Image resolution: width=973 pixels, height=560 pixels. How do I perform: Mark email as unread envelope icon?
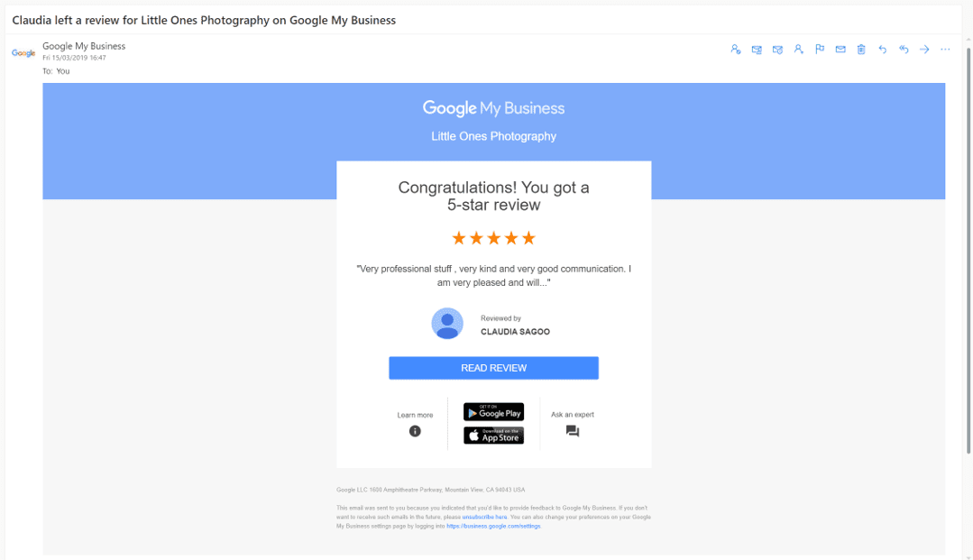840,50
